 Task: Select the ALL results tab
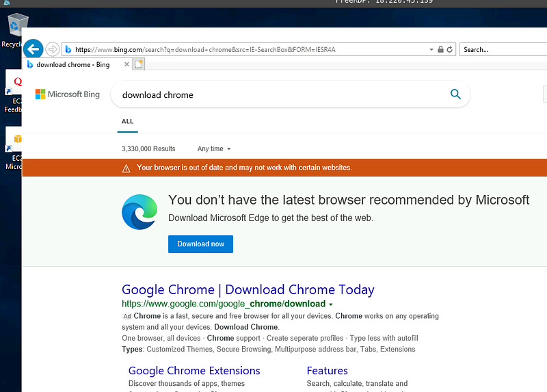(x=127, y=122)
